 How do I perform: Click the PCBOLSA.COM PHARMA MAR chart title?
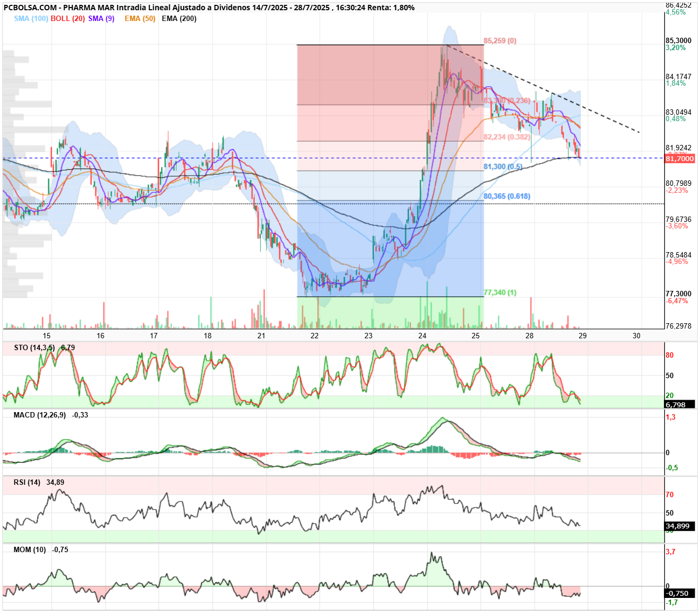coord(209,8)
